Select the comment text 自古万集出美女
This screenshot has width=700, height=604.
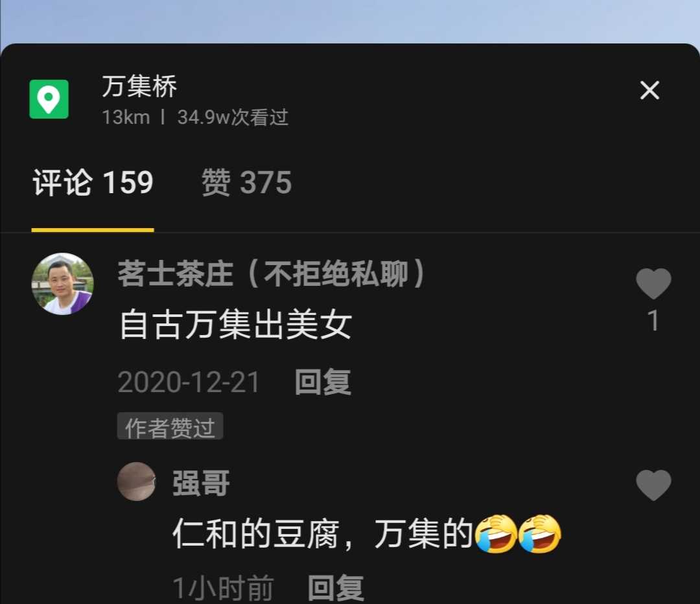click(236, 325)
